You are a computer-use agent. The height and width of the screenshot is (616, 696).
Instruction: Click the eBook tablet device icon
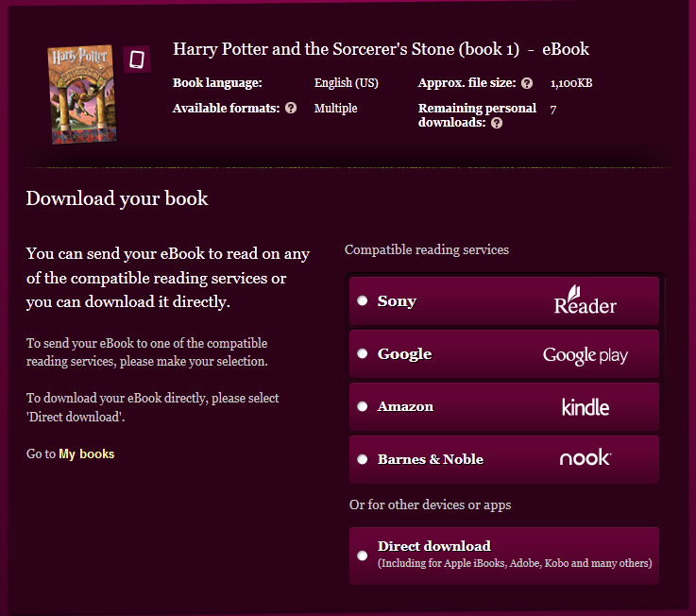tap(137, 60)
